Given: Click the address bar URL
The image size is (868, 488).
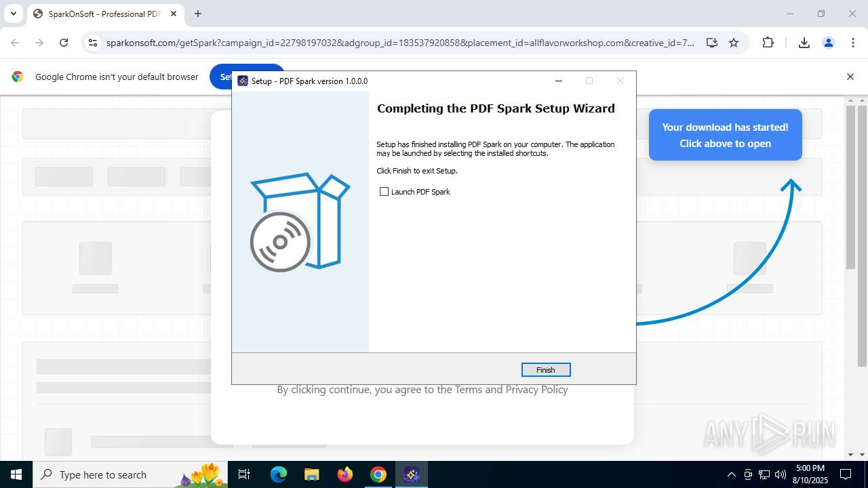Looking at the screenshot, I should (400, 43).
